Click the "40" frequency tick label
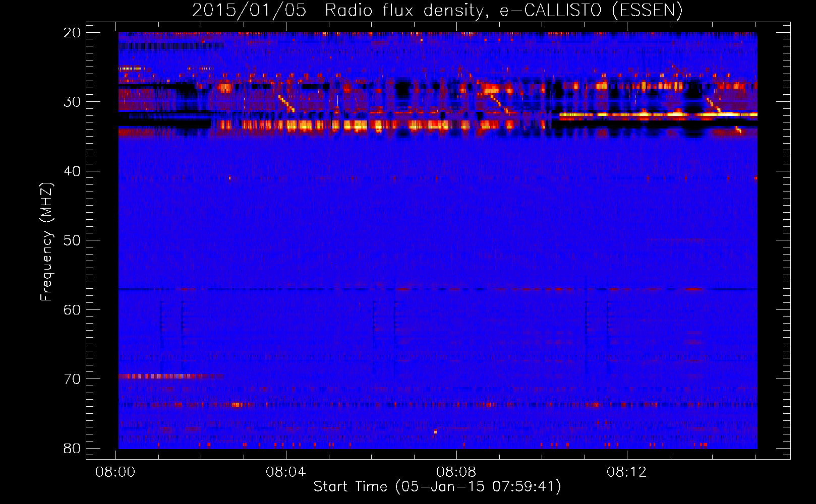 [x=73, y=171]
